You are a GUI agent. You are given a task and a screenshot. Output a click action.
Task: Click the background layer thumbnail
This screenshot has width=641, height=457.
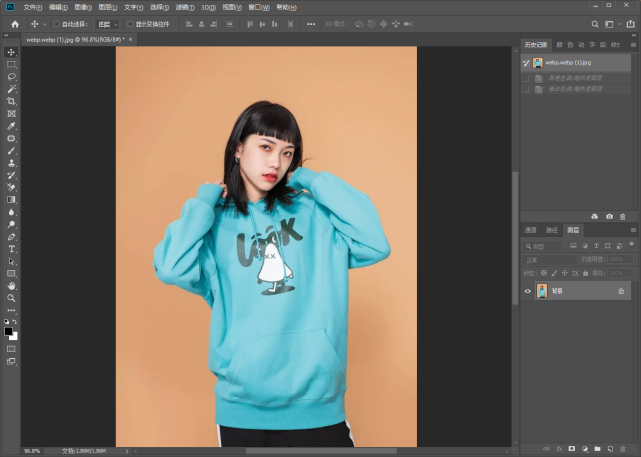point(542,291)
